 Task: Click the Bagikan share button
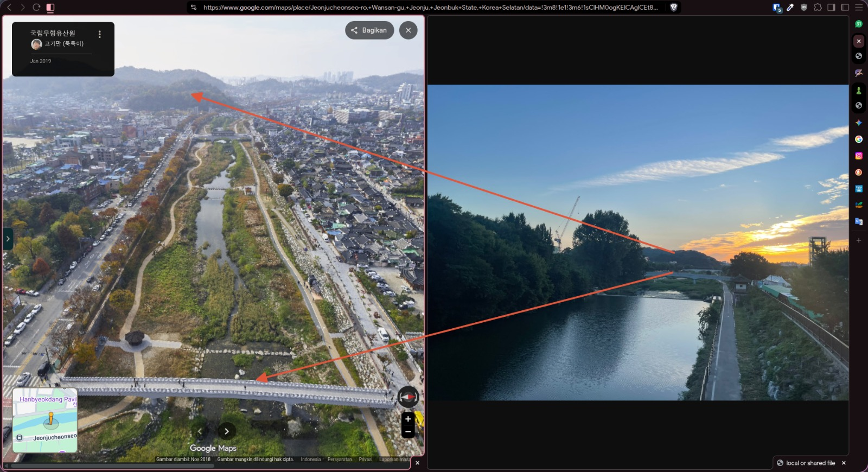pos(369,30)
